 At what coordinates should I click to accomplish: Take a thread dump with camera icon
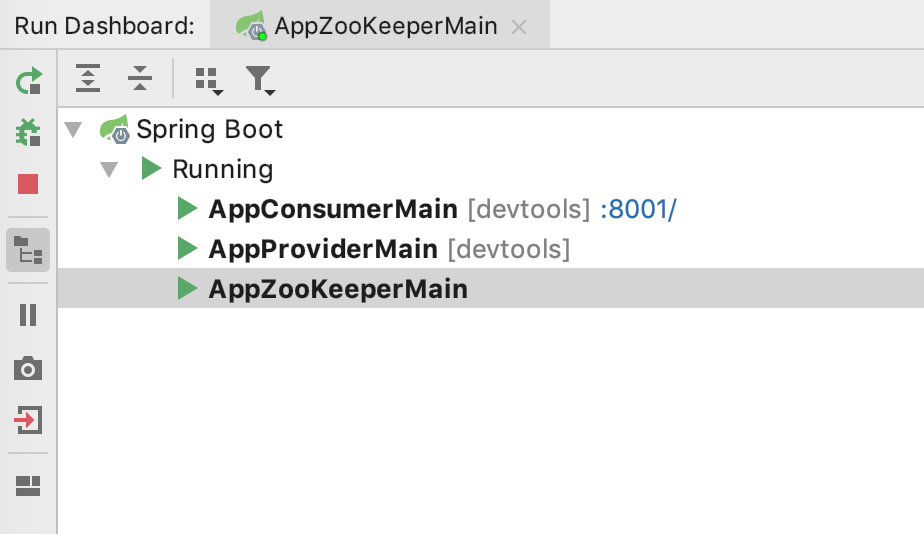point(28,368)
